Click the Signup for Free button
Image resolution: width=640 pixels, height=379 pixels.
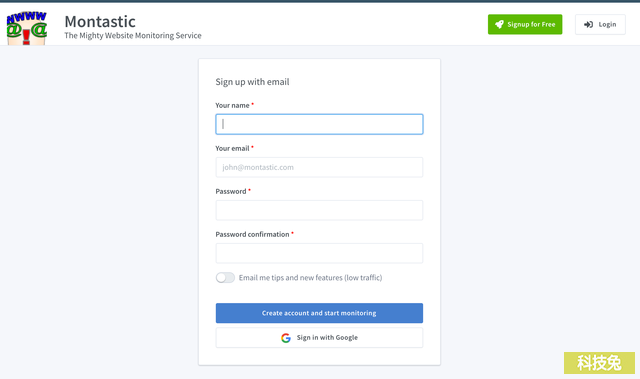(525, 24)
